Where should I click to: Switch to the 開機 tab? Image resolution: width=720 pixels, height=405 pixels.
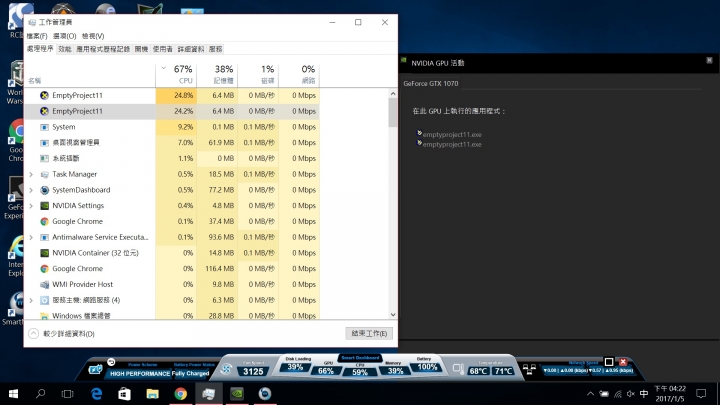pos(141,49)
